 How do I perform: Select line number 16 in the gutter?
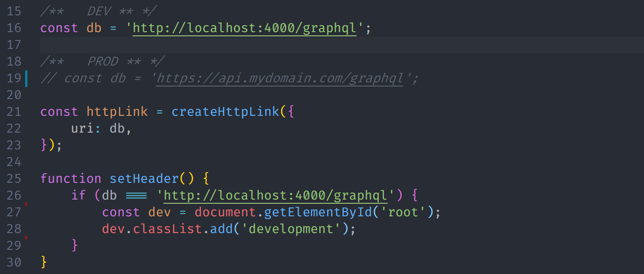click(14, 28)
